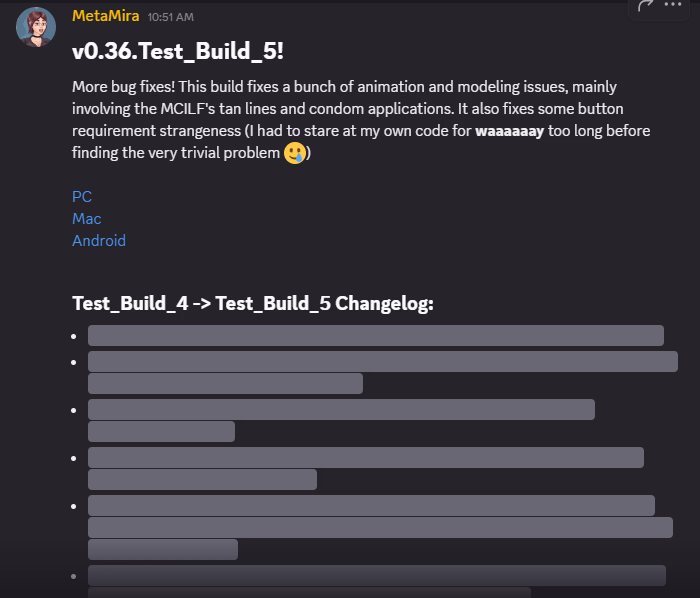
Task: Reveal the first changelog spoiler bar
Action: coord(375,336)
